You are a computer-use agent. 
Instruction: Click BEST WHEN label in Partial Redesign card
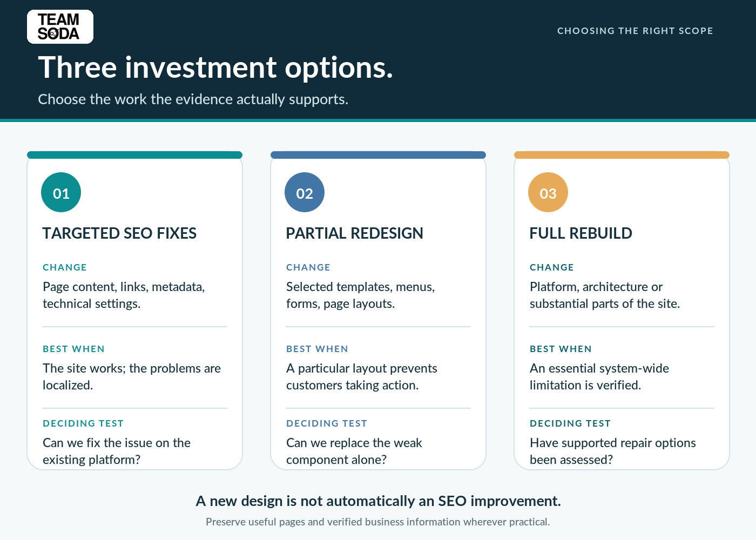pyautogui.click(x=317, y=349)
